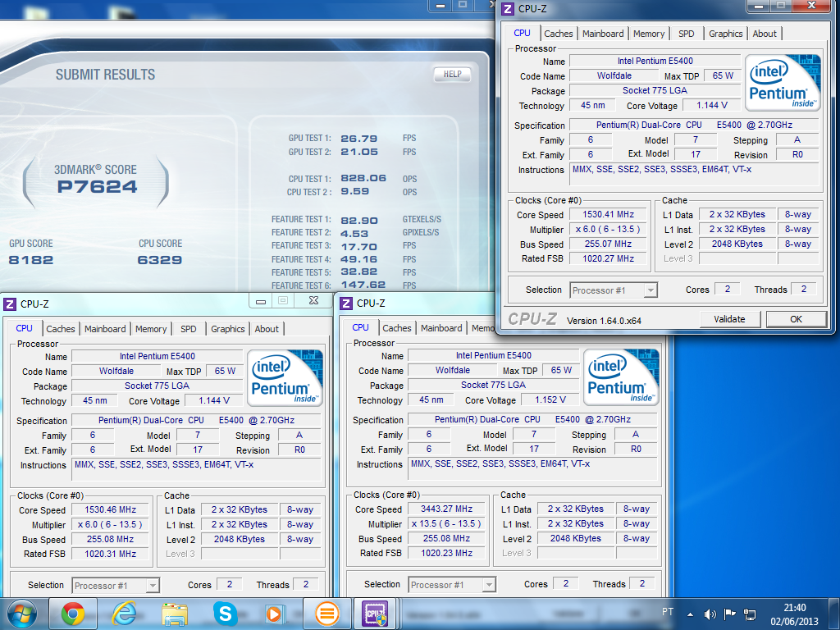
Task: Open the volume speaker tray icon
Action: tap(710, 614)
